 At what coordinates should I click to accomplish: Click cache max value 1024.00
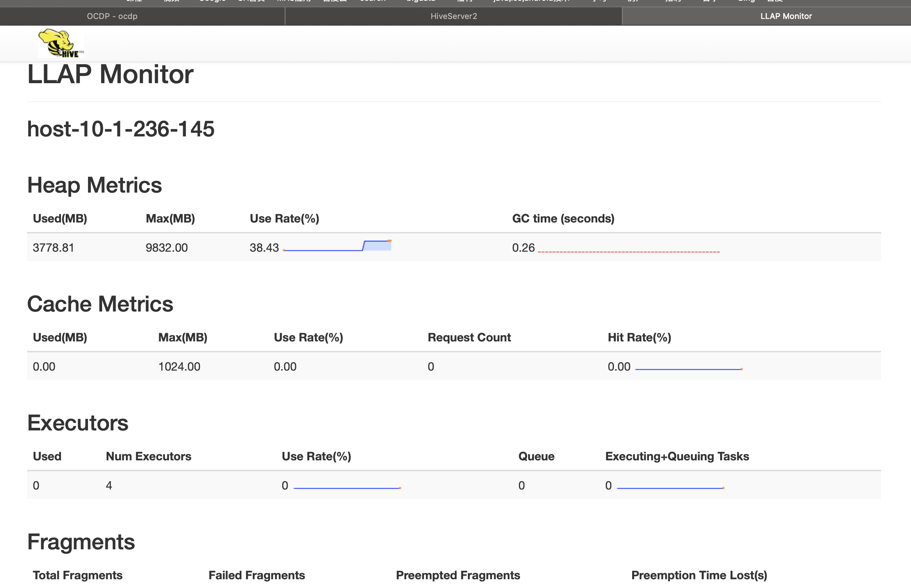click(x=179, y=367)
